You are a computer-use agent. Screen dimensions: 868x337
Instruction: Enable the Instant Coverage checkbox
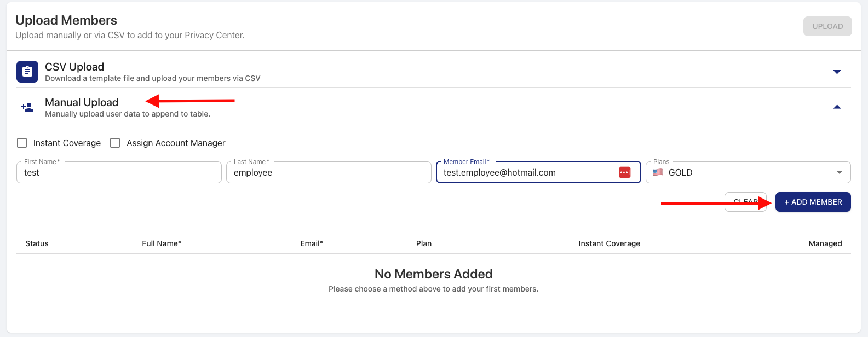pyautogui.click(x=22, y=143)
